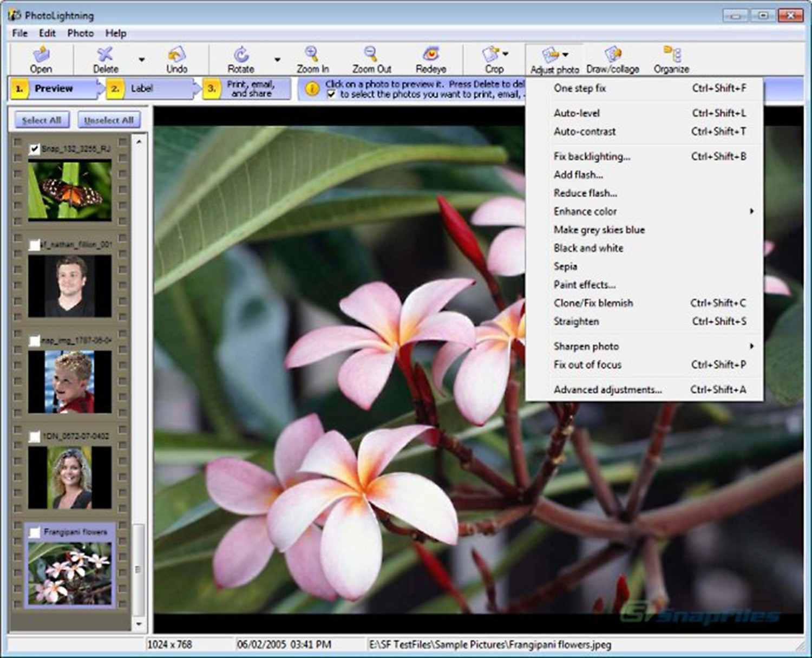Image resolution: width=812 pixels, height=658 pixels.
Task: Select Fix out of focus
Action: (x=644, y=365)
